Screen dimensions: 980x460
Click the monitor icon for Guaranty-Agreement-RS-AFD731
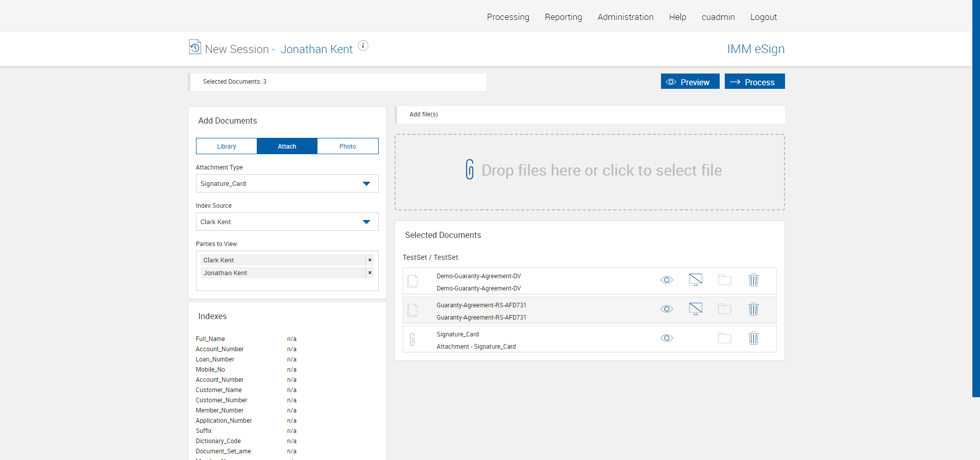click(695, 309)
